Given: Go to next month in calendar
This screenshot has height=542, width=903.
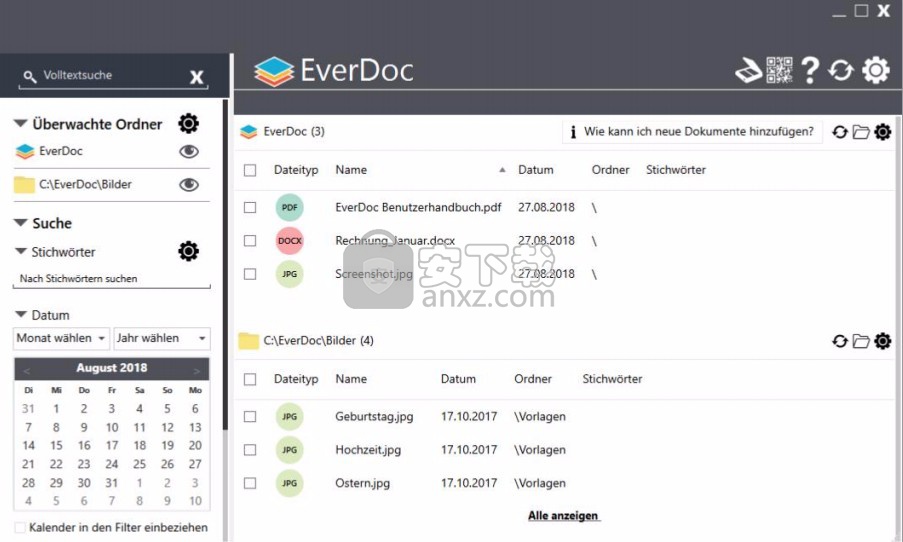Looking at the screenshot, I should click(x=197, y=370).
